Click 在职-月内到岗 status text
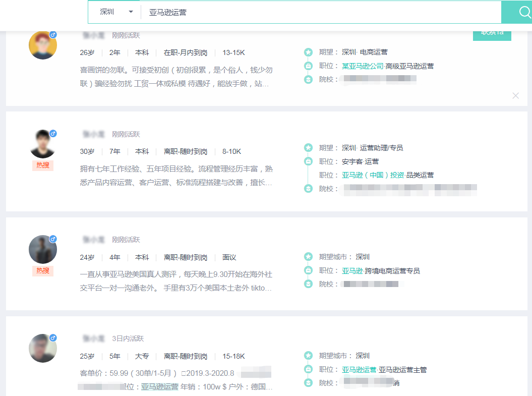Screen dimensions: 532x396 (185, 52)
